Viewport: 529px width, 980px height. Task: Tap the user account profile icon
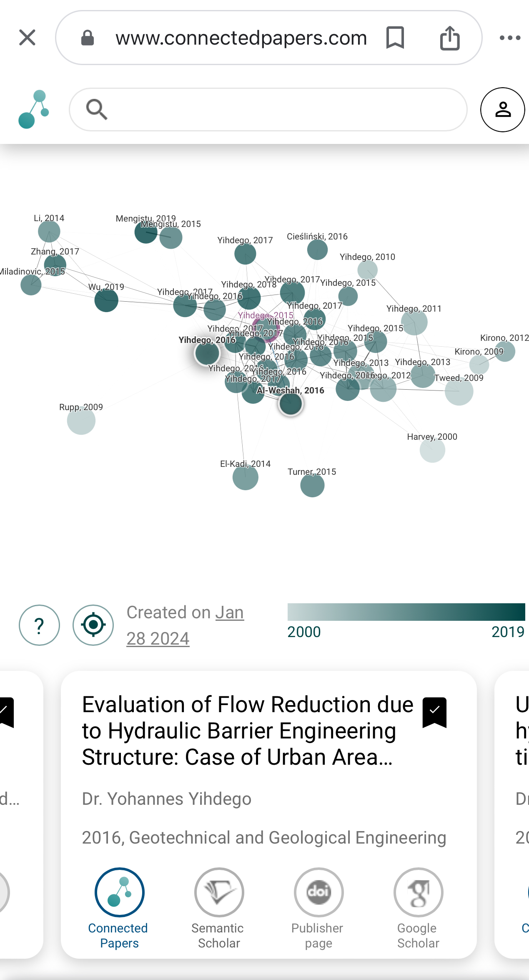(503, 110)
